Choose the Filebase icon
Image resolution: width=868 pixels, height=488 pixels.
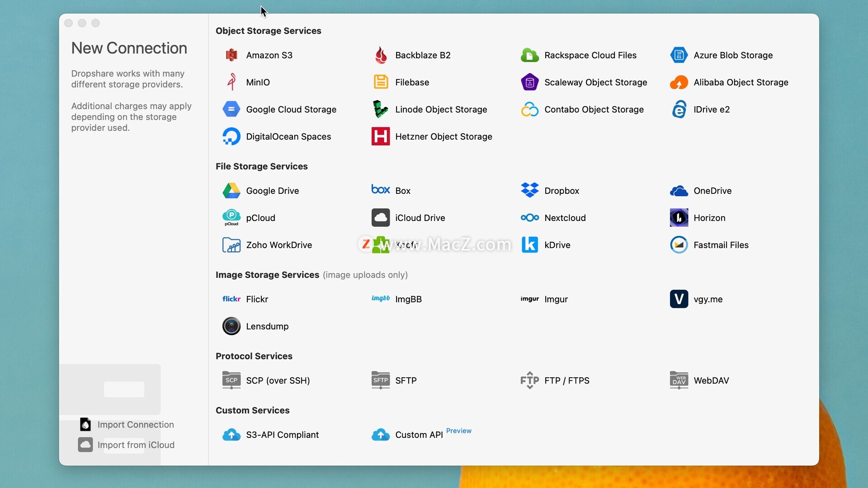[381, 82]
